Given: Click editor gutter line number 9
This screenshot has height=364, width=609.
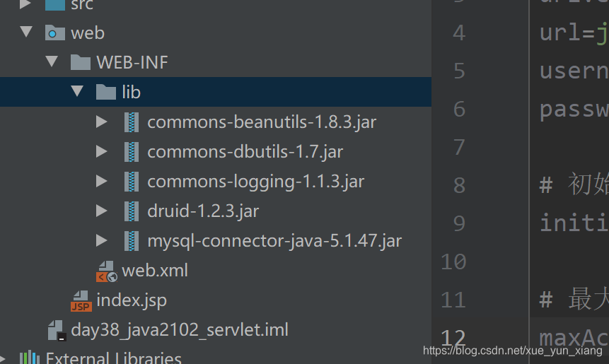Looking at the screenshot, I should tap(459, 223).
